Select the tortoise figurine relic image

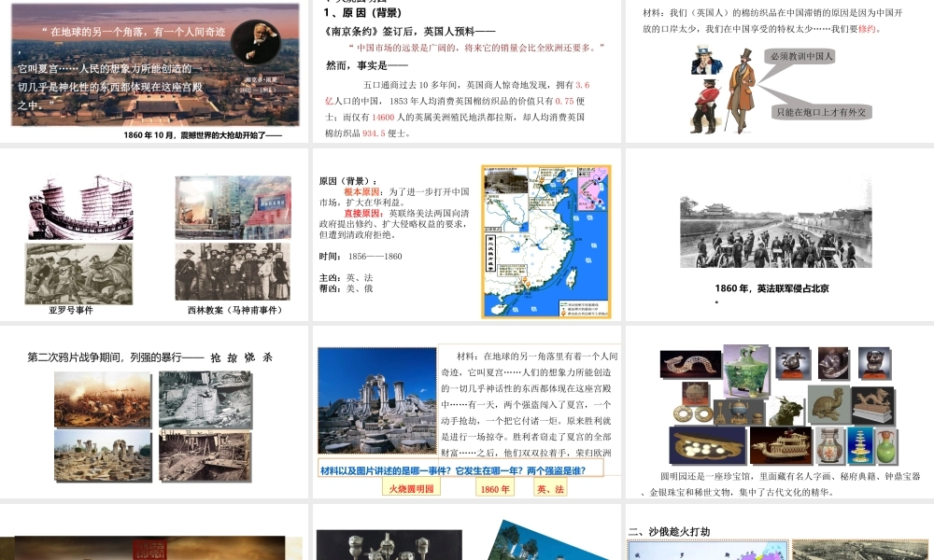pos(828,404)
